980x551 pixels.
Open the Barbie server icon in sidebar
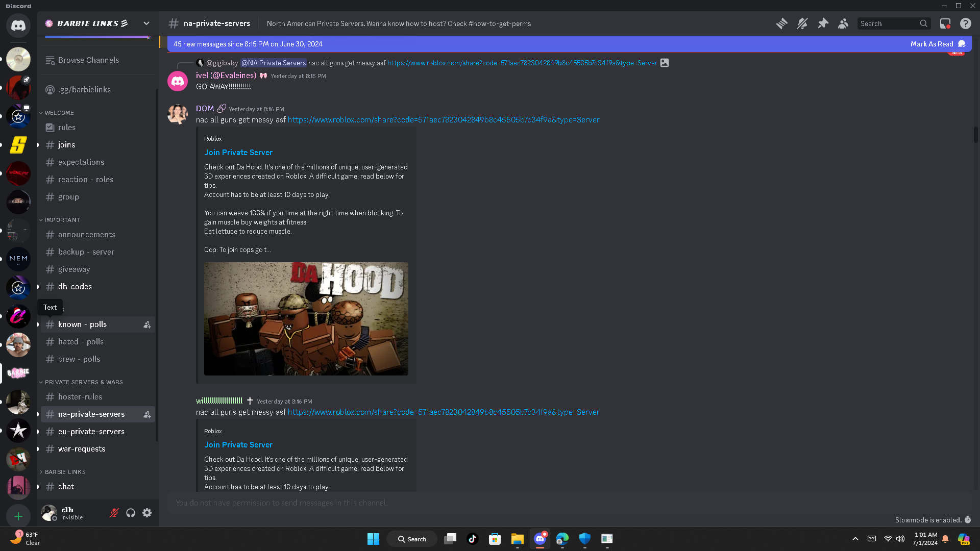(x=18, y=373)
